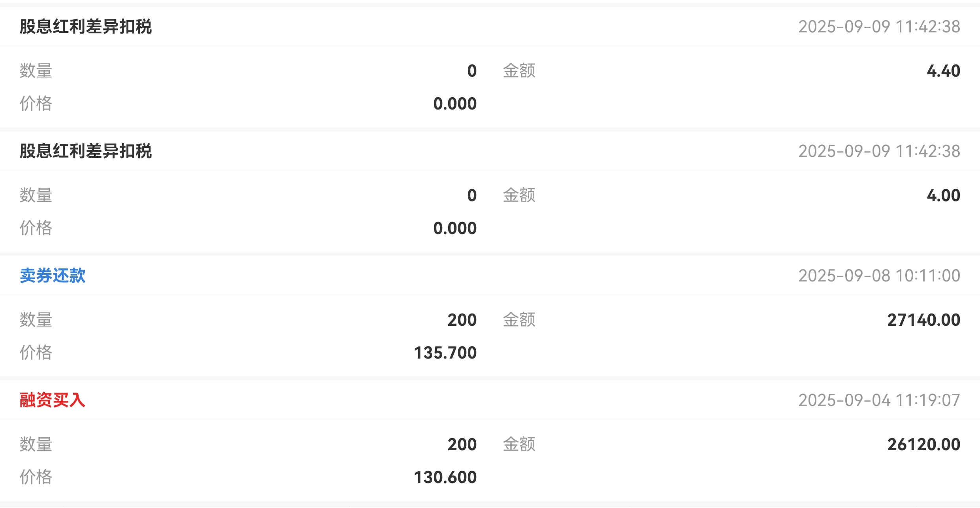Click the 27140.00 amount value

click(x=923, y=320)
